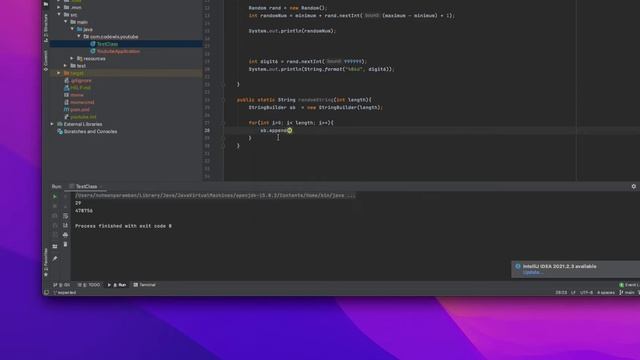The width and height of the screenshot is (640, 360).
Task: Expand the test folder
Action: [x=66, y=66]
